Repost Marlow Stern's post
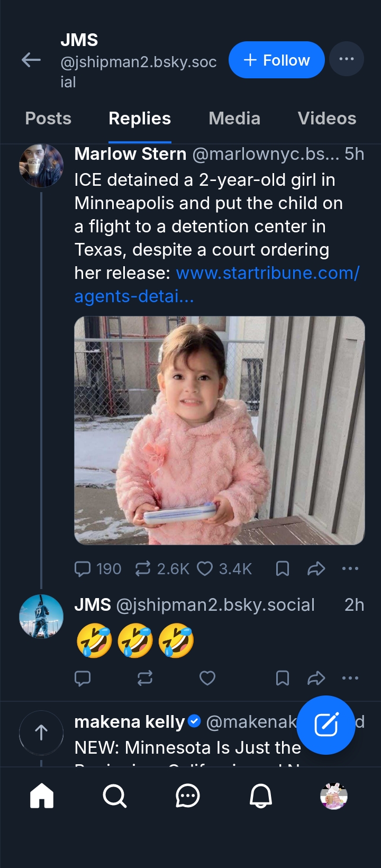The width and height of the screenshot is (381, 868). pyautogui.click(x=143, y=569)
